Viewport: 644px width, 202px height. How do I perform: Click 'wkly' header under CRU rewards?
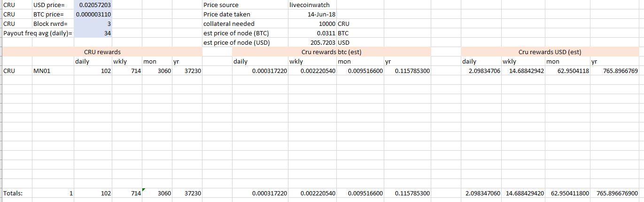tap(127, 61)
